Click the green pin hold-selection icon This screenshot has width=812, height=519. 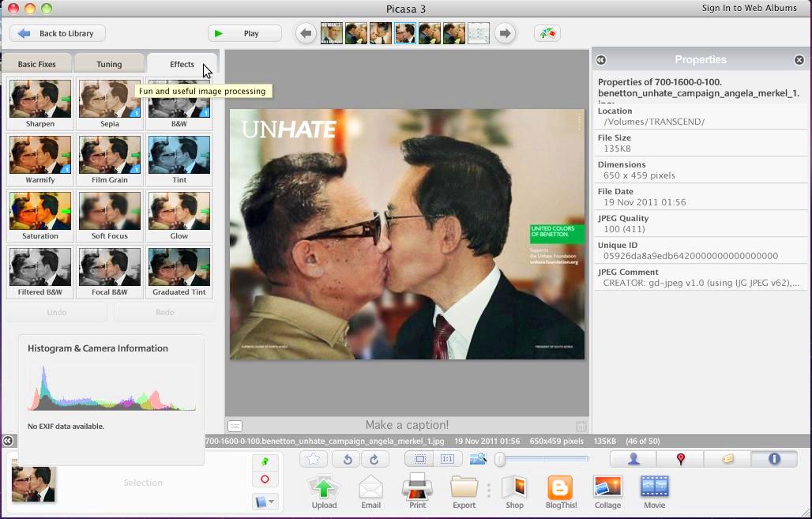tap(265, 461)
